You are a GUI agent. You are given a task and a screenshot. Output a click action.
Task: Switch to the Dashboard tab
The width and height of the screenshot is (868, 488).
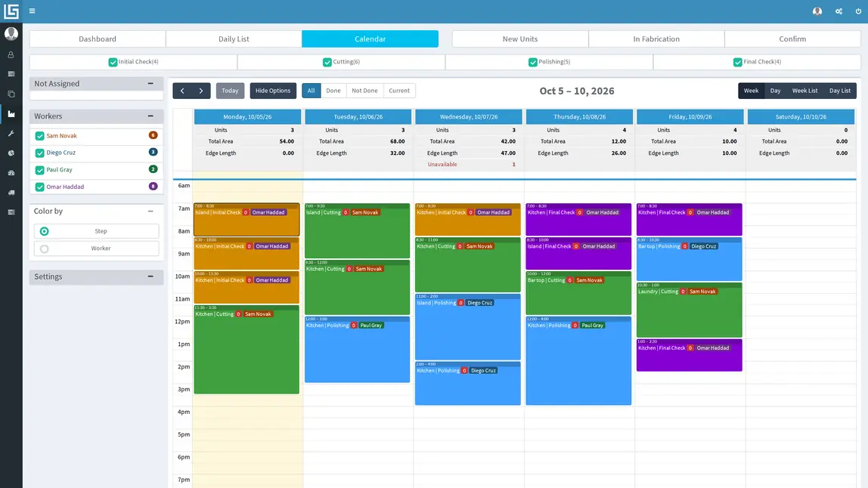98,39
